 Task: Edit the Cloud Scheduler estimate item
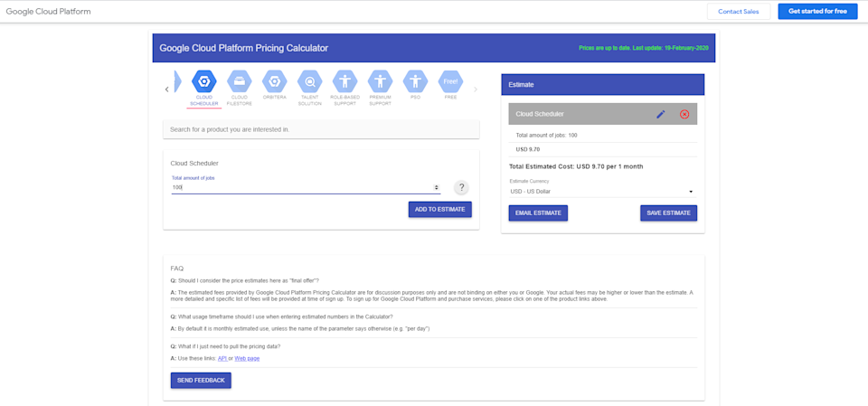pos(660,114)
